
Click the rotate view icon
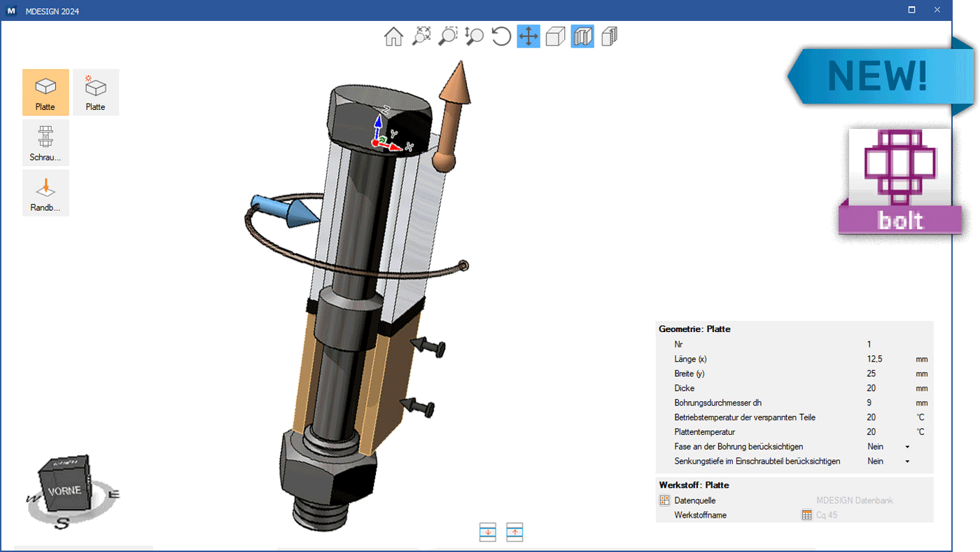[500, 36]
